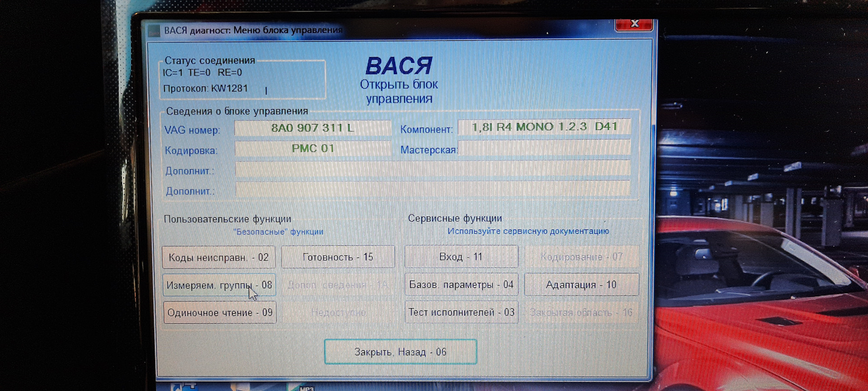The height and width of the screenshot is (391, 868).
Task: Click the Протокол: KW1281 text
Action: pyautogui.click(x=206, y=88)
